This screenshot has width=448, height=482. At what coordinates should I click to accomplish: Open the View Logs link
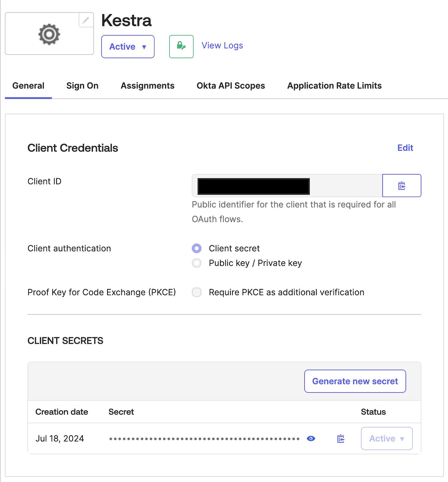coord(222,45)
